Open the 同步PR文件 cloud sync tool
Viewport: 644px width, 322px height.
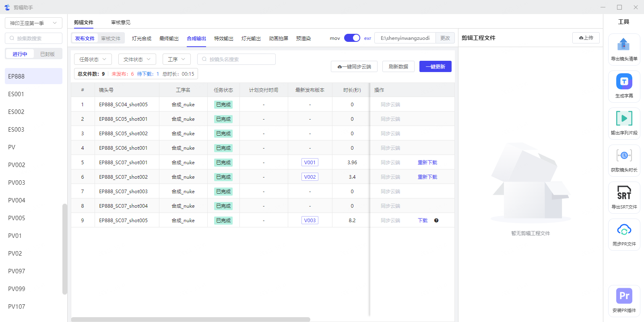[624, 230]
